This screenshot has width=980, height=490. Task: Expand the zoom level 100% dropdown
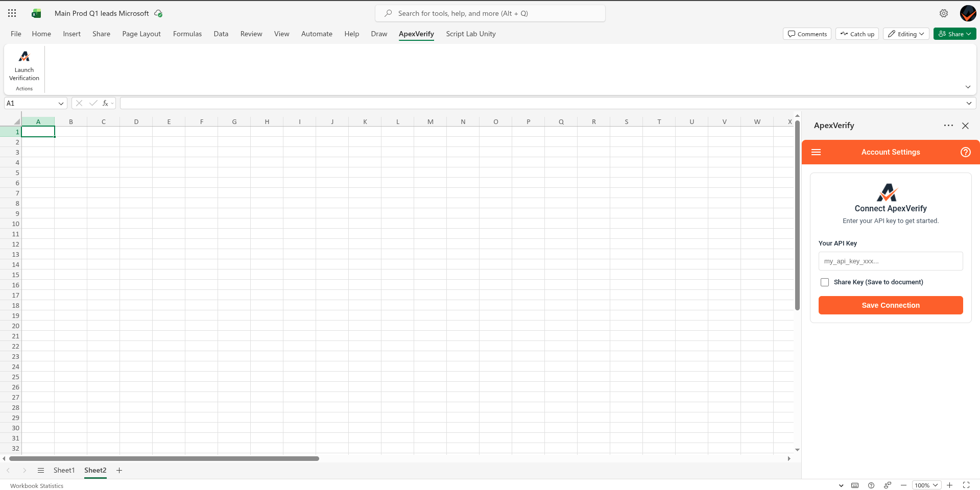926,485
